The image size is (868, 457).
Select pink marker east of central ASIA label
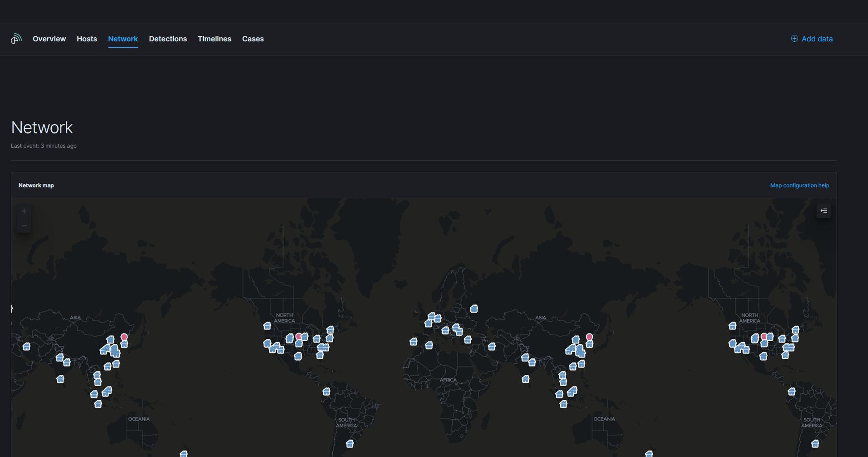(589, 337)
